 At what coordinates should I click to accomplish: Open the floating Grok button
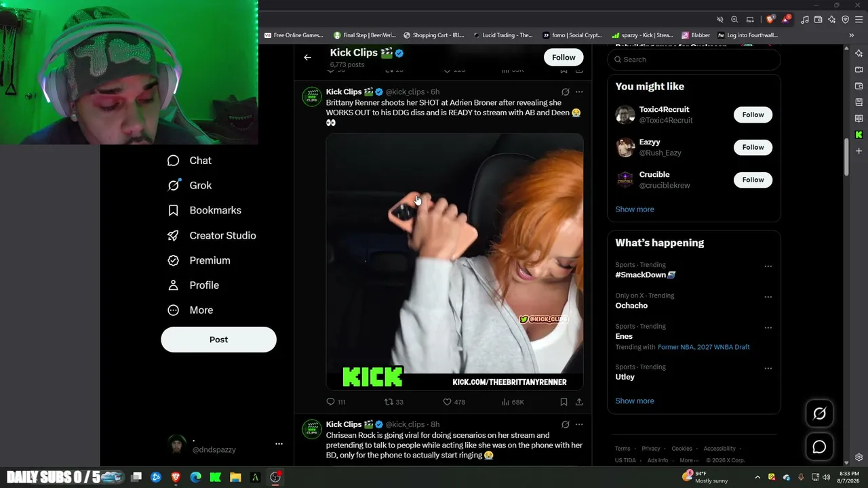coord(819,413)
